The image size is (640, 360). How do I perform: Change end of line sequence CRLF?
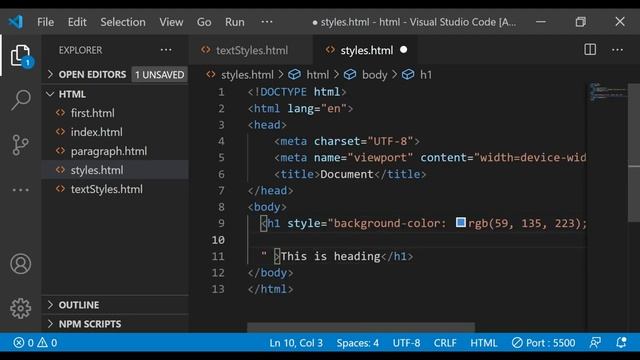(x=445, y=342)
